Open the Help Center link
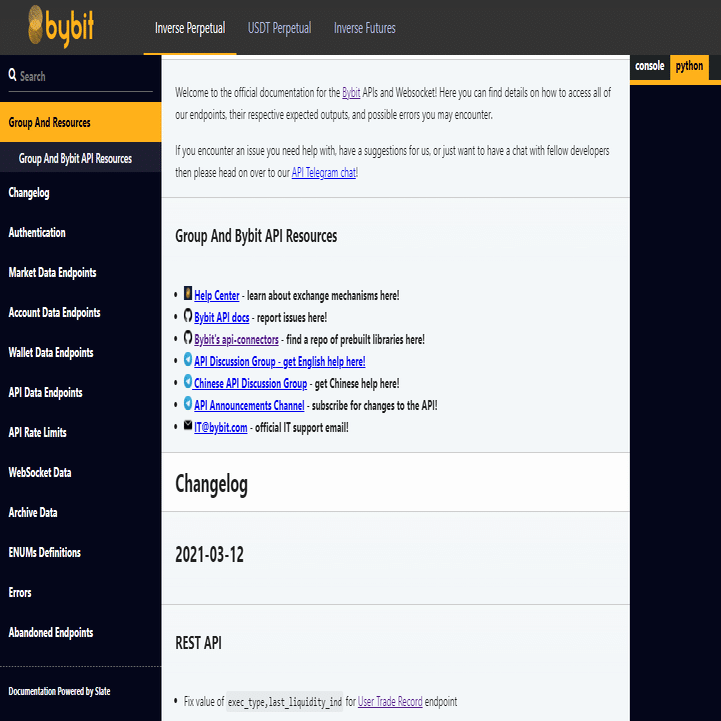The image size is (721, 721). point(217,295)
